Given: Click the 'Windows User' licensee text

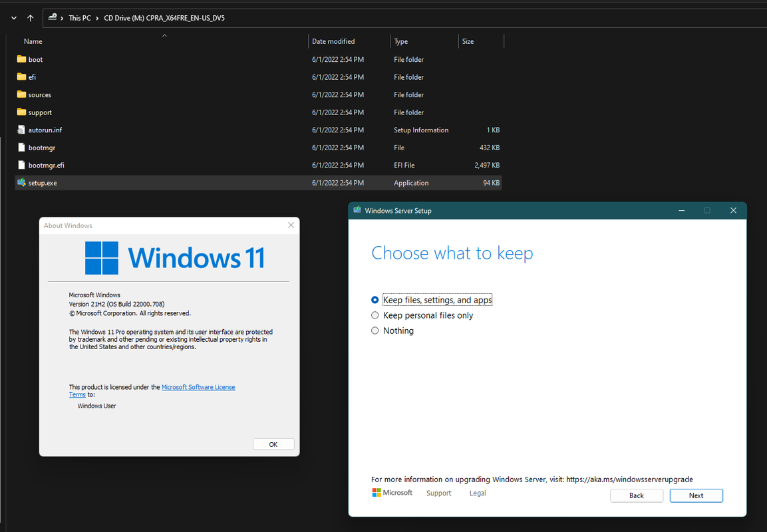Looking at the screenshot, I should coord(97,406).
